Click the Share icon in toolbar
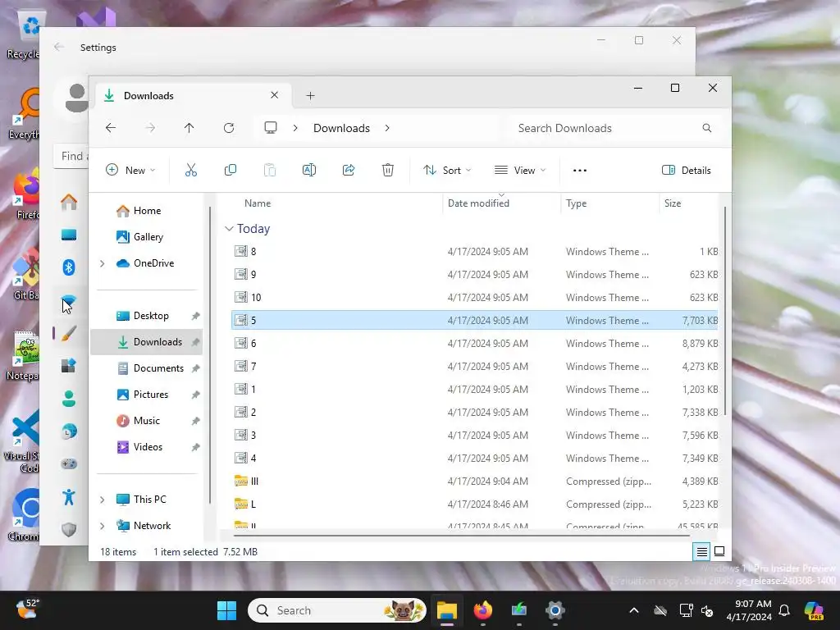The height and width of the screenshot is (630, 840). (349, 171)
